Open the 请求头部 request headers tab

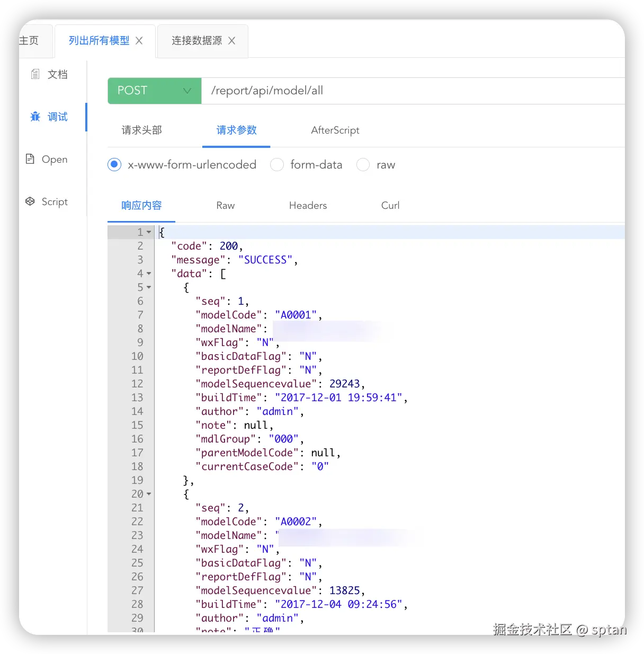(x=142, y=130)
